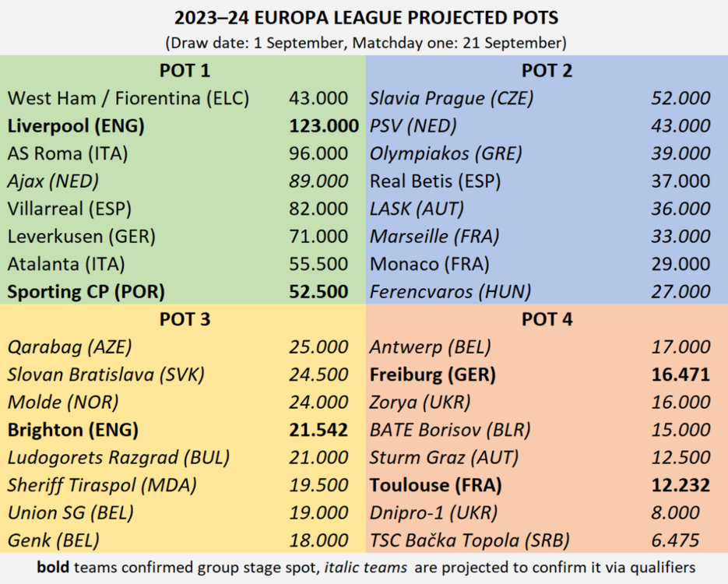Click Liverpool's 123.000 coefficient value
This screenshot has width=728, height=584.
323,125
